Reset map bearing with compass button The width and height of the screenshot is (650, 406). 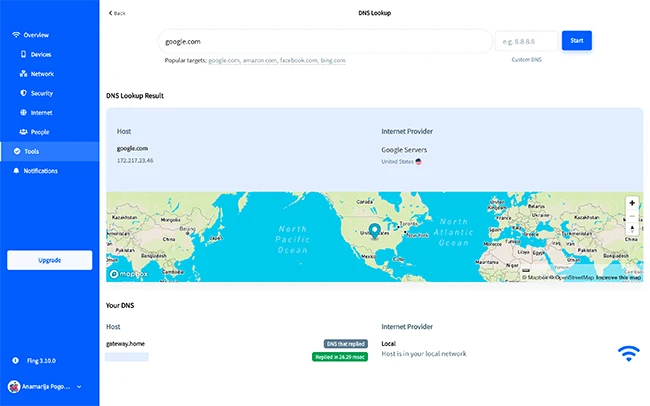(632, 229)
